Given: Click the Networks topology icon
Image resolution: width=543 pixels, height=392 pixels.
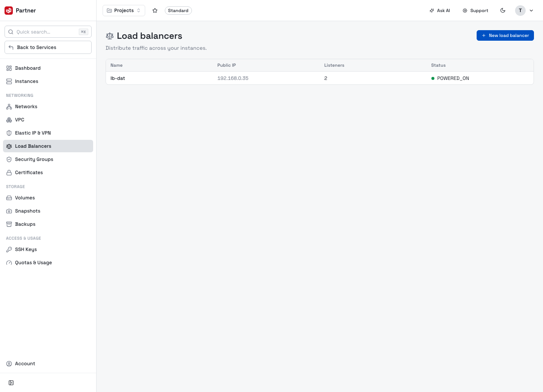Looking at the screenshot, I should pos(9,107).
